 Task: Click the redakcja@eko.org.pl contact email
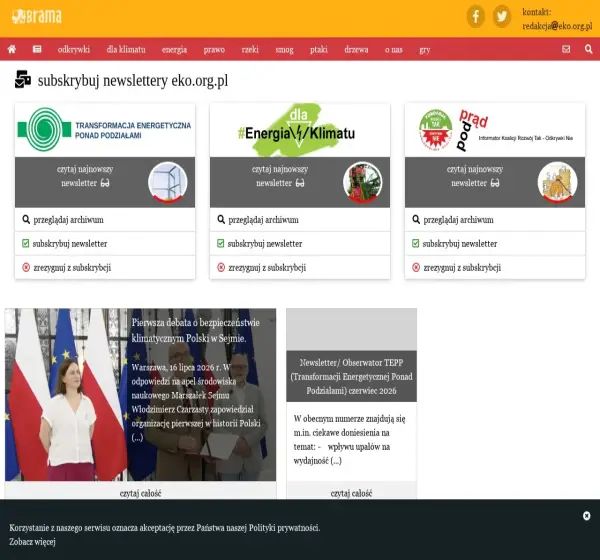[557, 26]
